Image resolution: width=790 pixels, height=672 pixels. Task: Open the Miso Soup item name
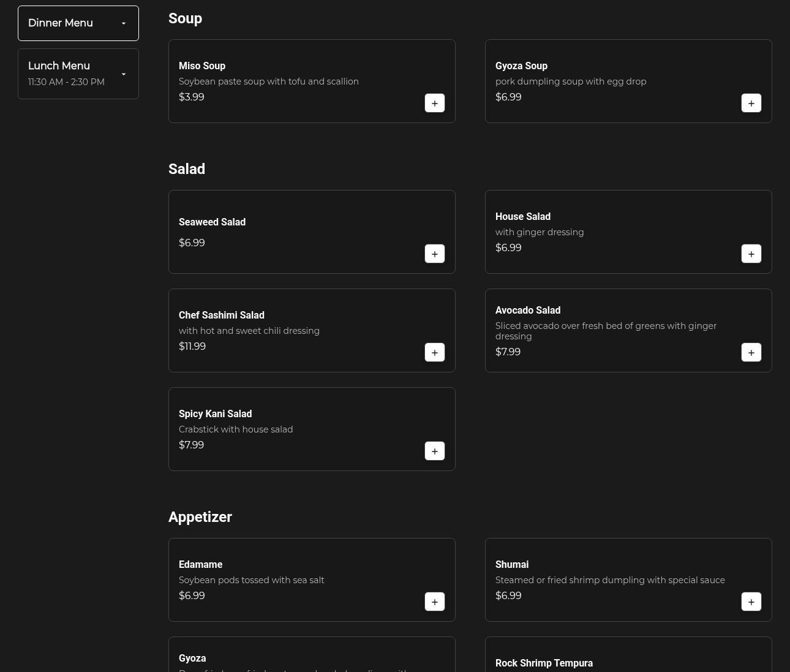click(202, 66)
